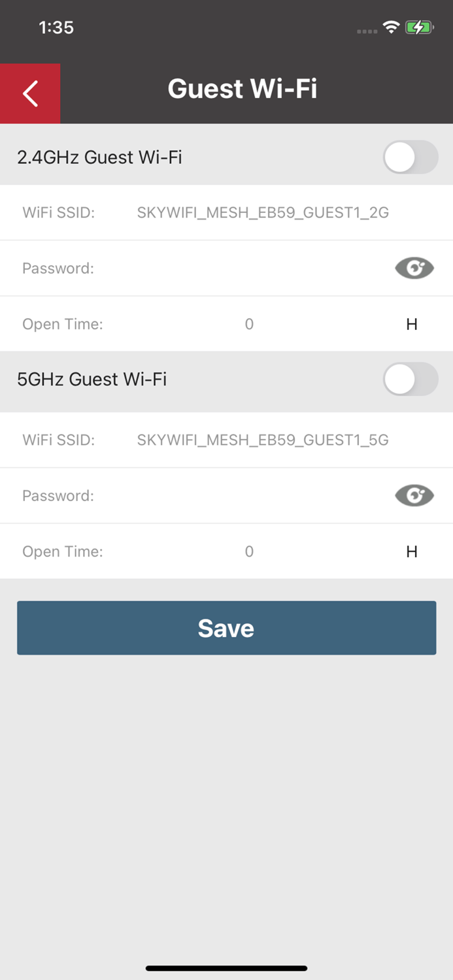Turn on the topmost guest network toggle
Screen dimensions: 453x980
(411, 157)
